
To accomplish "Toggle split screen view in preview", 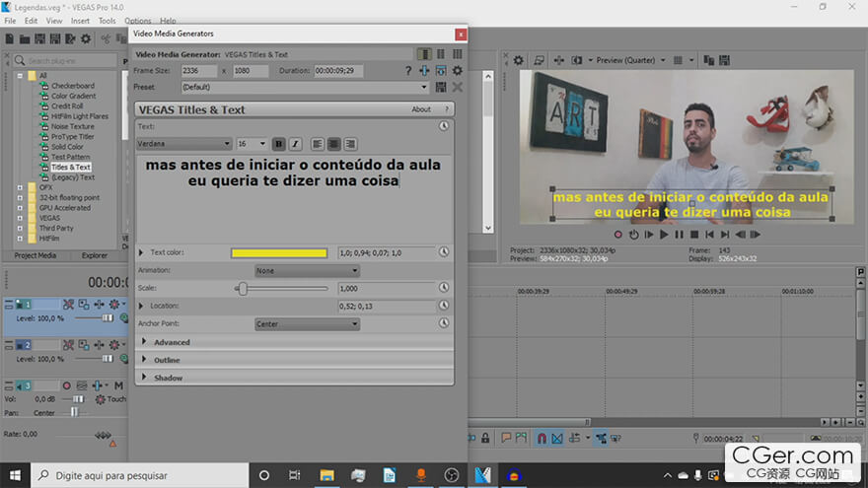I will click(577, 60).
